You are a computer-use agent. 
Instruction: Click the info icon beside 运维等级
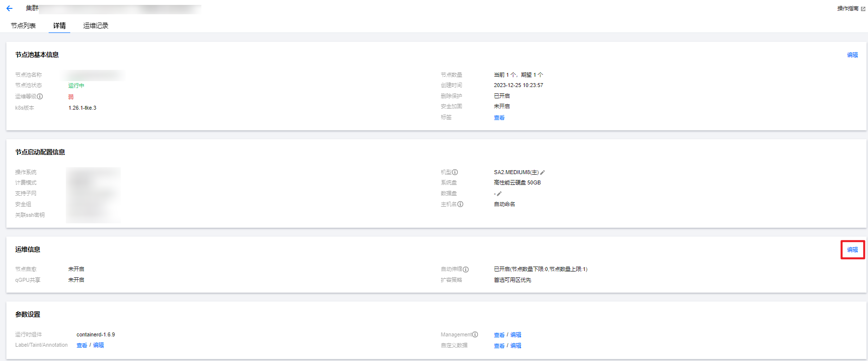pyautogui.click(x=40, y=96)
